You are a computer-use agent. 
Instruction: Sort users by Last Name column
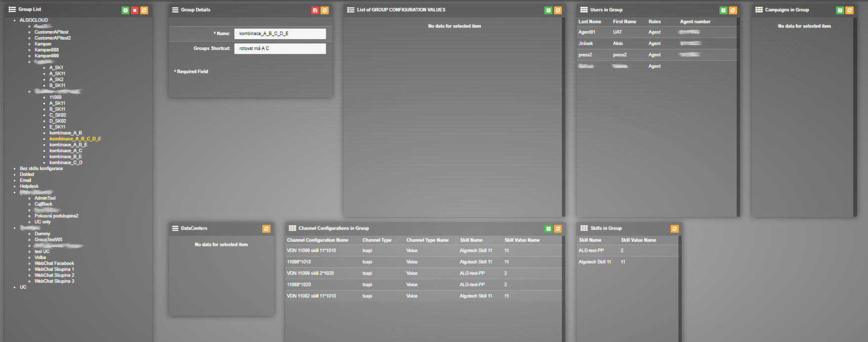(590, 22)
